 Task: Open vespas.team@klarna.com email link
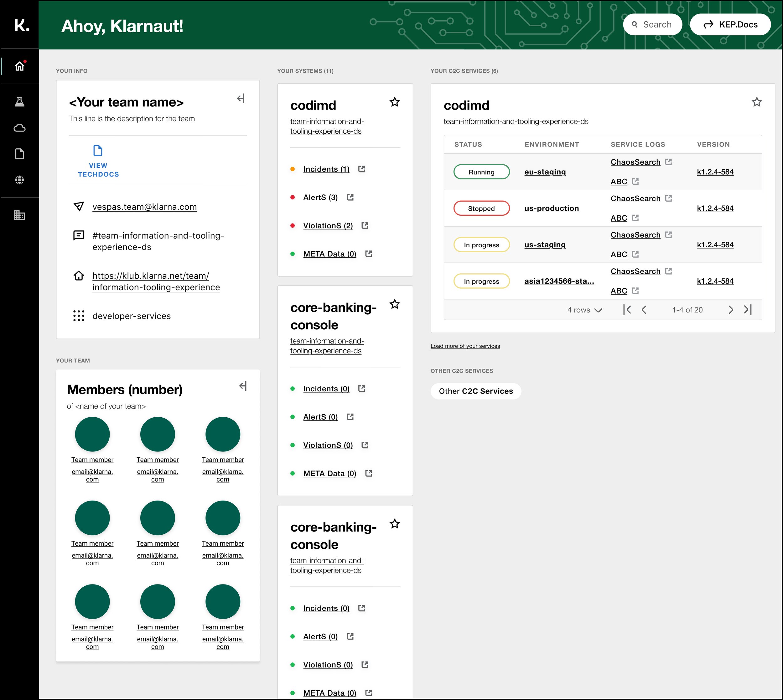click(145, 207)
